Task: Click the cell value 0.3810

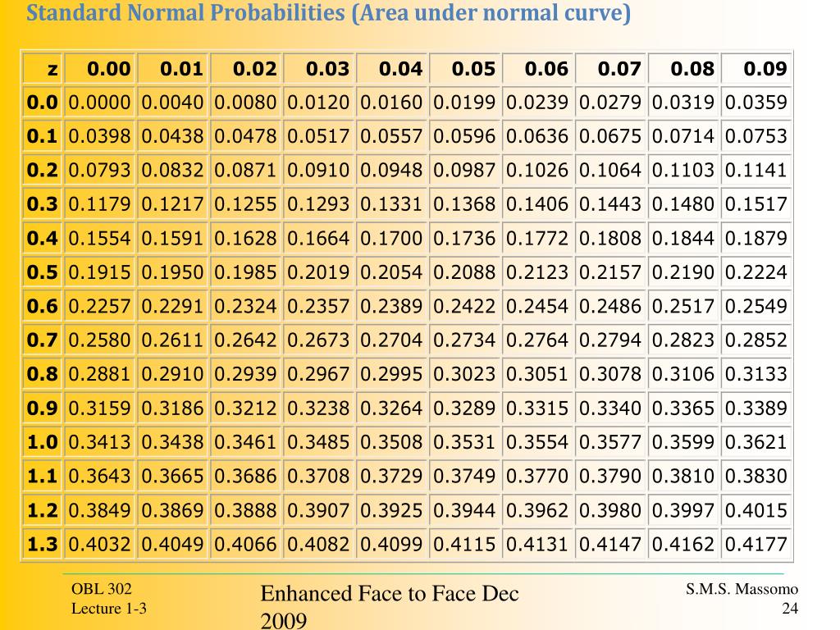Action: point(683,476)
